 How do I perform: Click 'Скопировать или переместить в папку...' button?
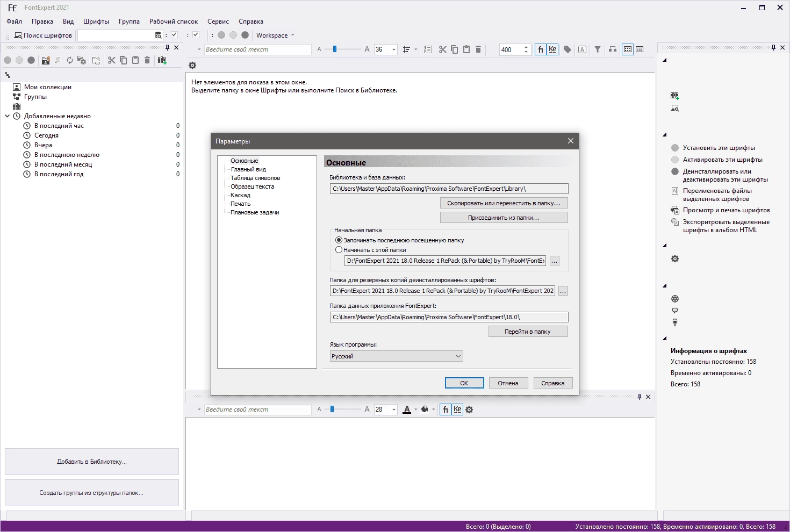tap(504, 203)
